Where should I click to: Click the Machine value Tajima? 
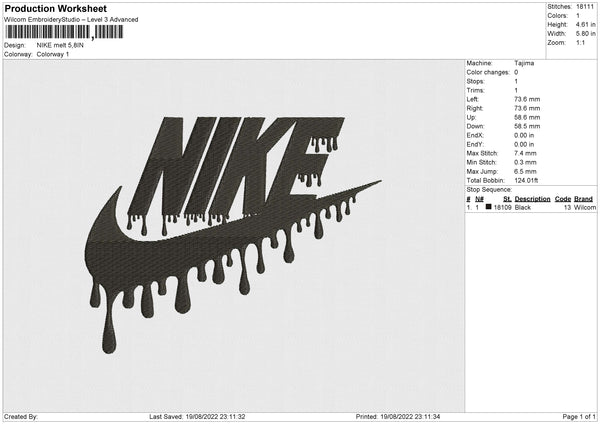click(x=524, y=63)
